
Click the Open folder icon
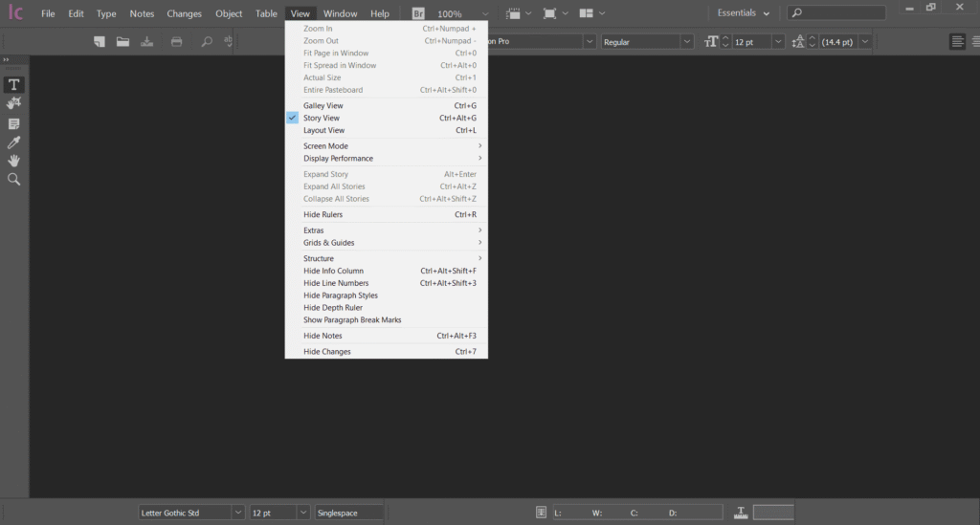pos(122,42)
